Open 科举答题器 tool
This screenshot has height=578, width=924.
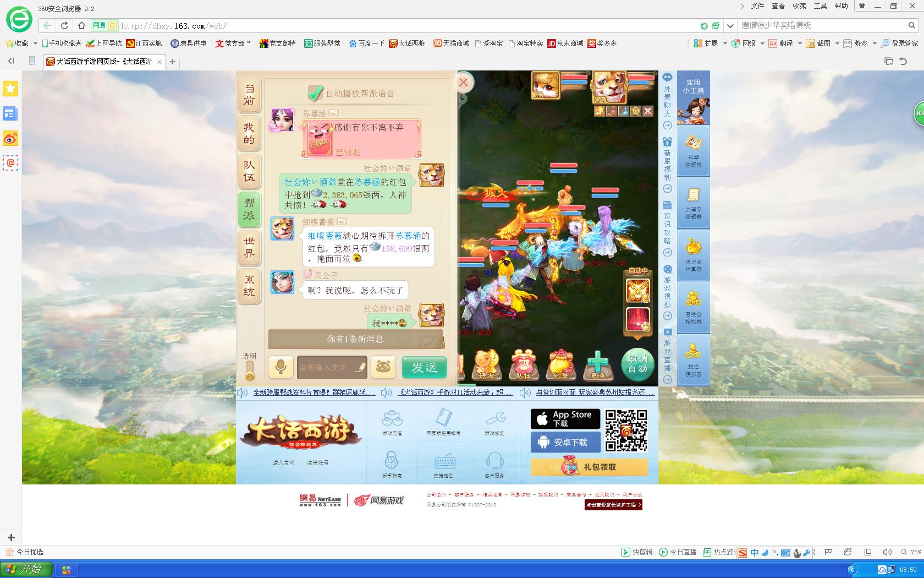(x=693, y=150)
